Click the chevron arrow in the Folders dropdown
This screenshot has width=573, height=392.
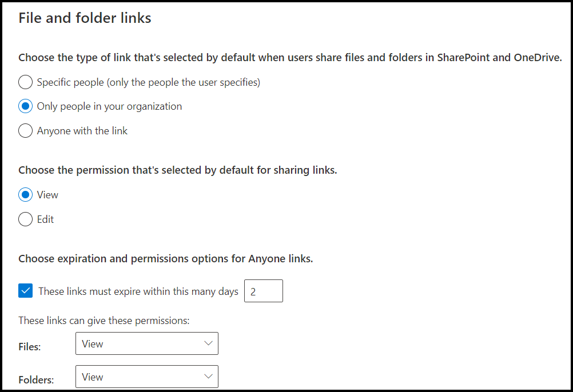[x=208, y=377]
